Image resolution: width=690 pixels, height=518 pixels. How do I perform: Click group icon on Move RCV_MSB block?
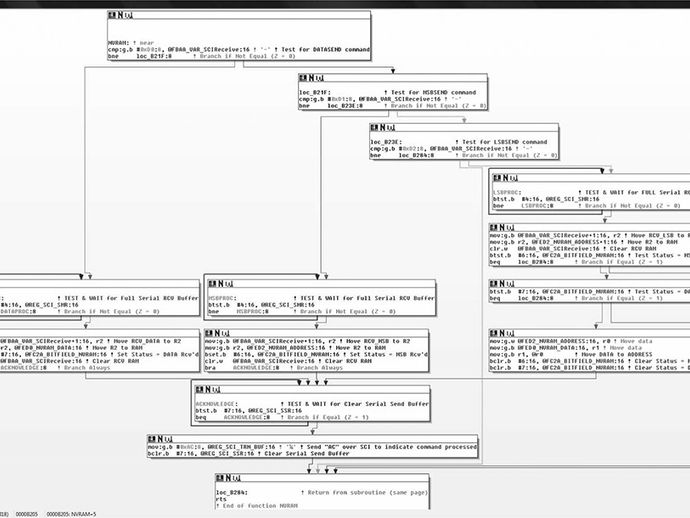click(x=226, y=333)
